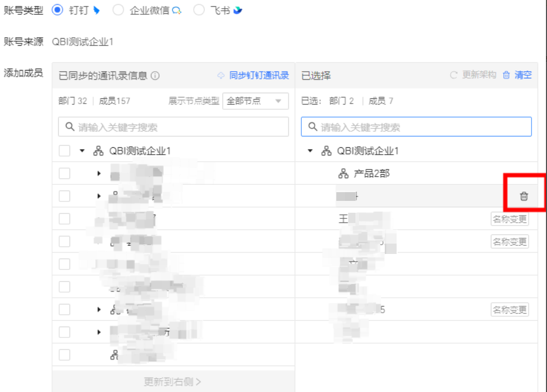The height and width of the screenshot is (392, 547).
Task: Collapse the QBI测试企业1 node in left tree
Action: [x=81, y=151]
